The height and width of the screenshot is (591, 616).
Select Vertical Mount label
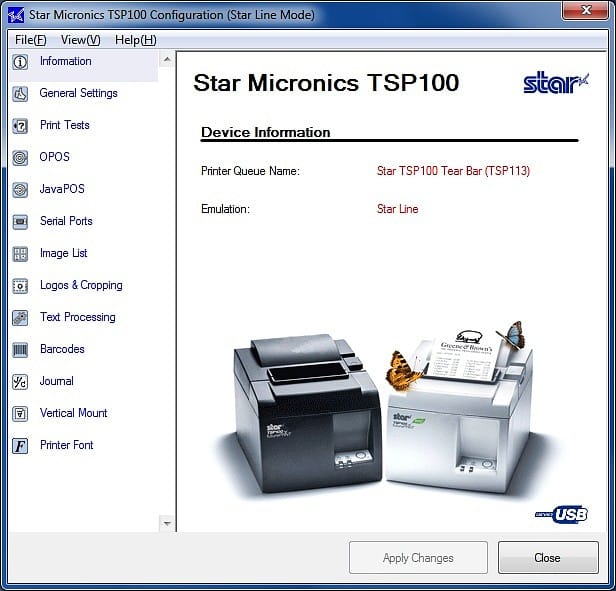(x=73, y=413)
